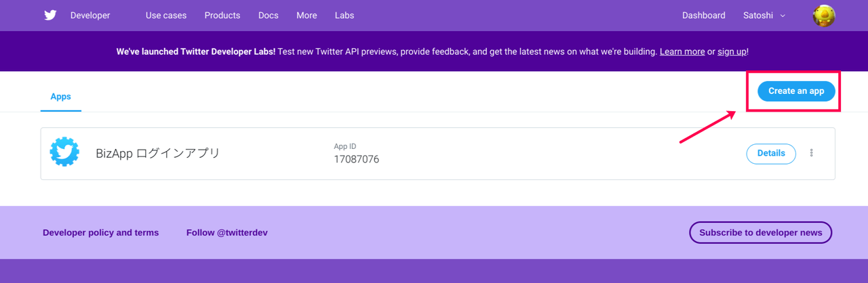
Task: Click the 'App ID' label
Action: [345, 146]
